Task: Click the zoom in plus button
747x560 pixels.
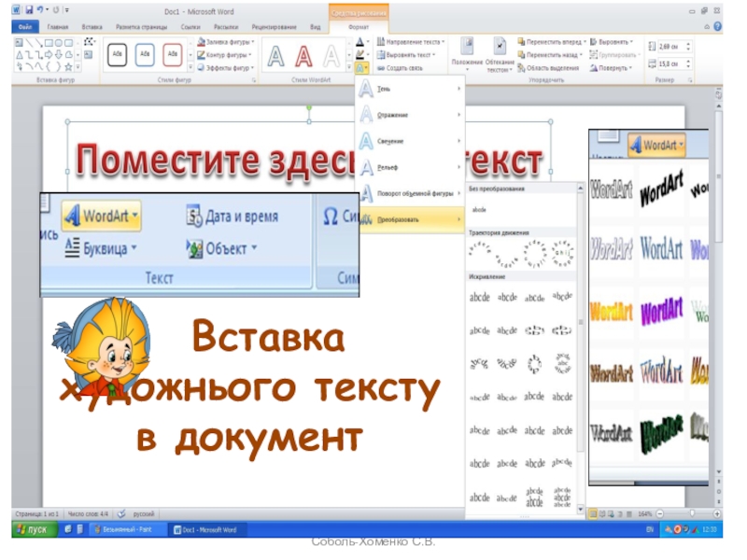Action: click(716, 514)
